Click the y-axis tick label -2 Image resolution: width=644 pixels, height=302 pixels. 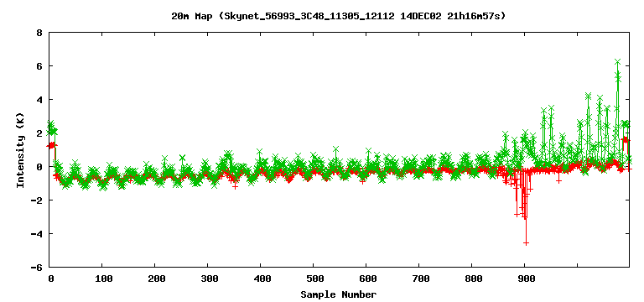coord(37,200)
